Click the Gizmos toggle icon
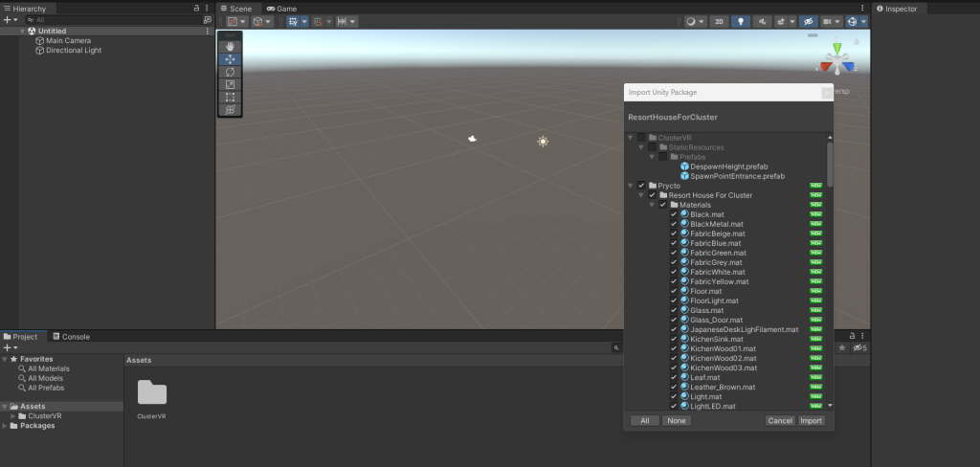This screenshot has width=980, height=467. click(852, 21)
